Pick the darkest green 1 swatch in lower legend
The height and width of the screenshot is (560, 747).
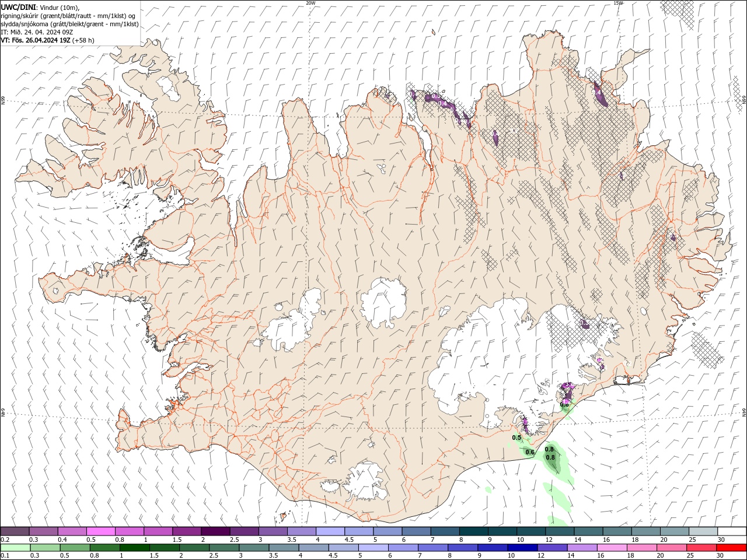tap(134, 548)
